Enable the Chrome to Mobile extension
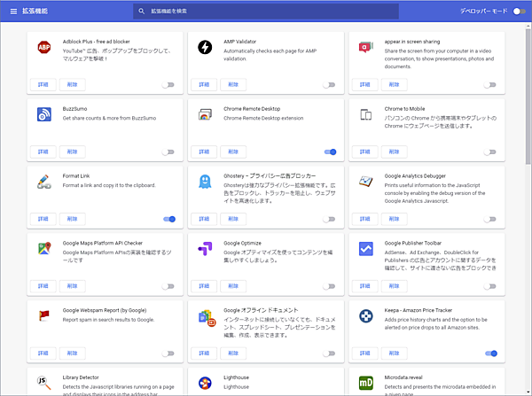Image resolution: width=532 pixels, height=396 pixels. pyautogui.click(x=490, y=151)
